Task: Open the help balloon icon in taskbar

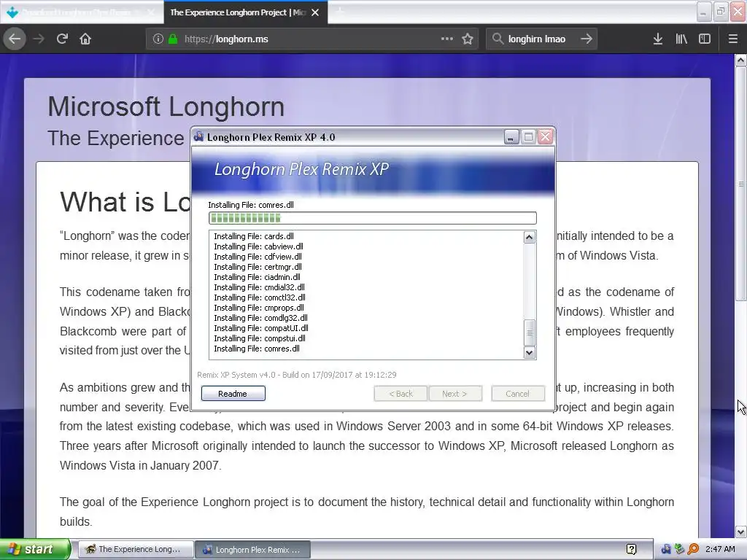Action: tap(631, 549)
